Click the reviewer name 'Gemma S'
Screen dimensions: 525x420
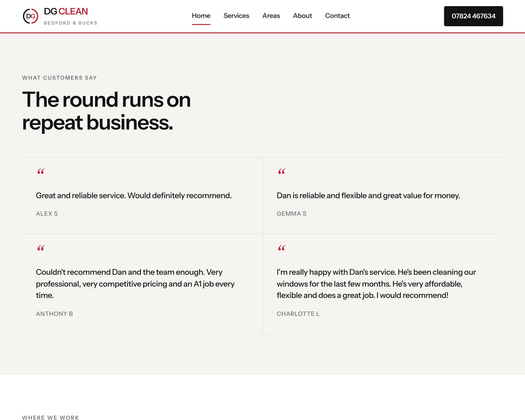tap(292, 213)
